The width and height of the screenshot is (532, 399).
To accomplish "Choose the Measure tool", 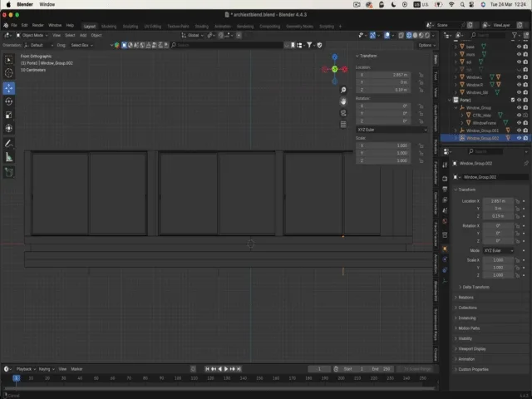I will pyautogui.click(x=9, y=157).
